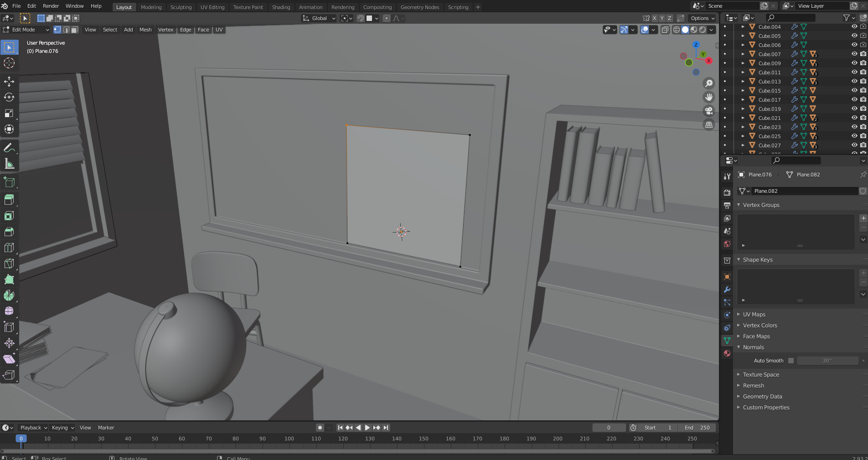Select the Bevel tool
868x460 pixels.
tap(9, 232)
